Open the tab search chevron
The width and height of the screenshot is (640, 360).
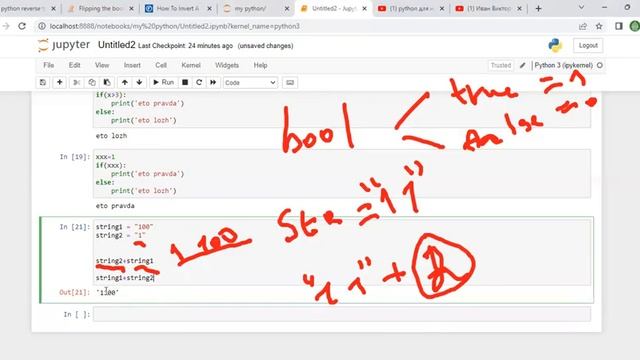581,7
